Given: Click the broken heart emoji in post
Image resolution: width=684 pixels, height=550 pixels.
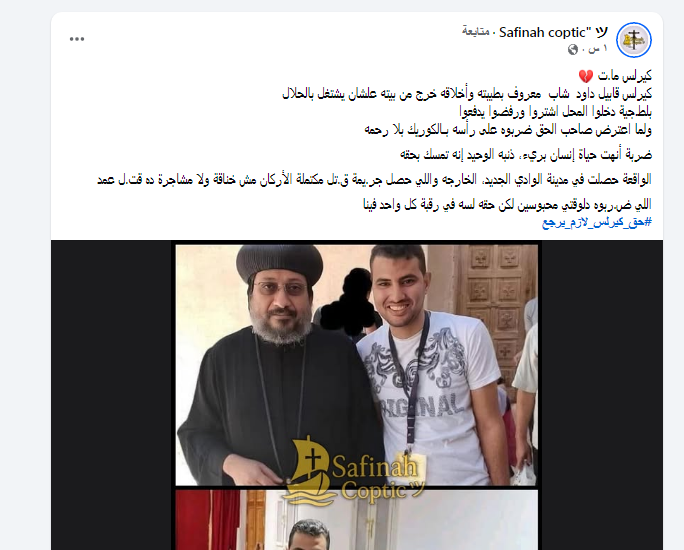Looking at the screenshot, I should [x=585, y=76].
